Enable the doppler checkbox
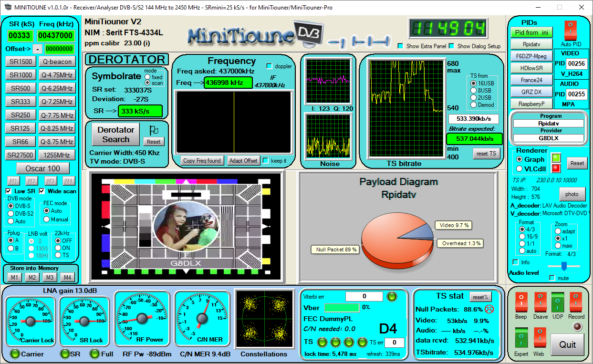Viewport: 593px width, 364px height. click(x=269, y=66)
